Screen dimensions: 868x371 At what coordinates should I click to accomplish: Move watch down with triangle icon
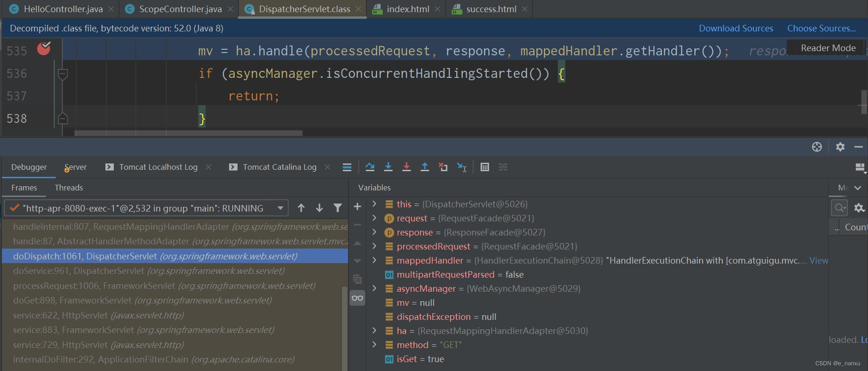[357, 261]
